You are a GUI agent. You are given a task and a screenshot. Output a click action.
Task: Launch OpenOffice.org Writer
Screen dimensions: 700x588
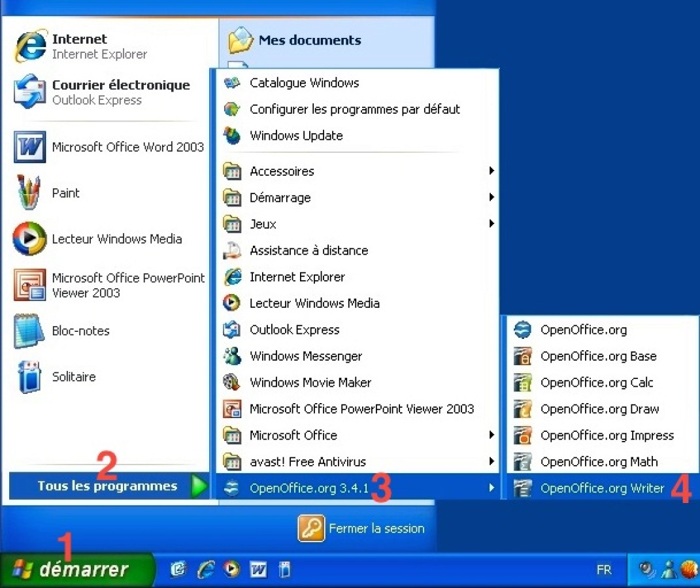603,487
